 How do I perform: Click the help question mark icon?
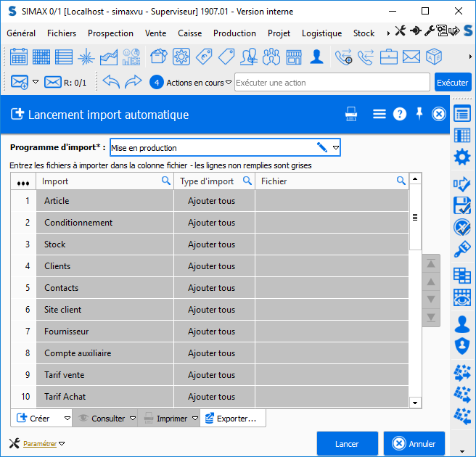coord(399,114)
